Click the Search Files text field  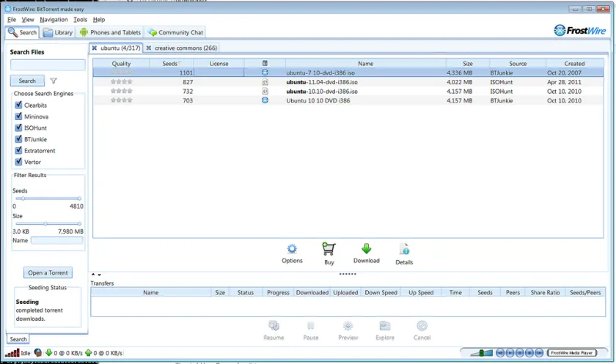pyautogui.click(x=48, y=64)
